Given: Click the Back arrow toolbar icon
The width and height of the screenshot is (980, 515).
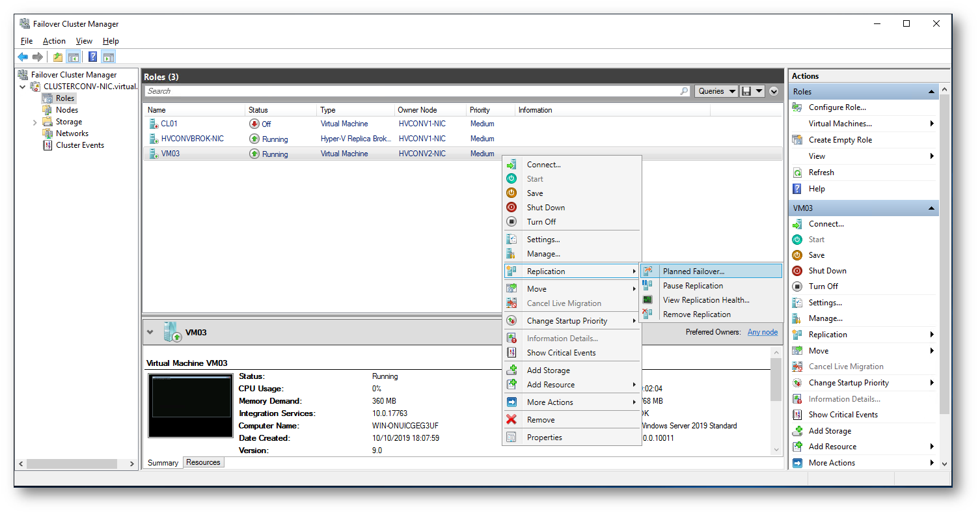Looking at the screenshot, I should click(23, 57).
